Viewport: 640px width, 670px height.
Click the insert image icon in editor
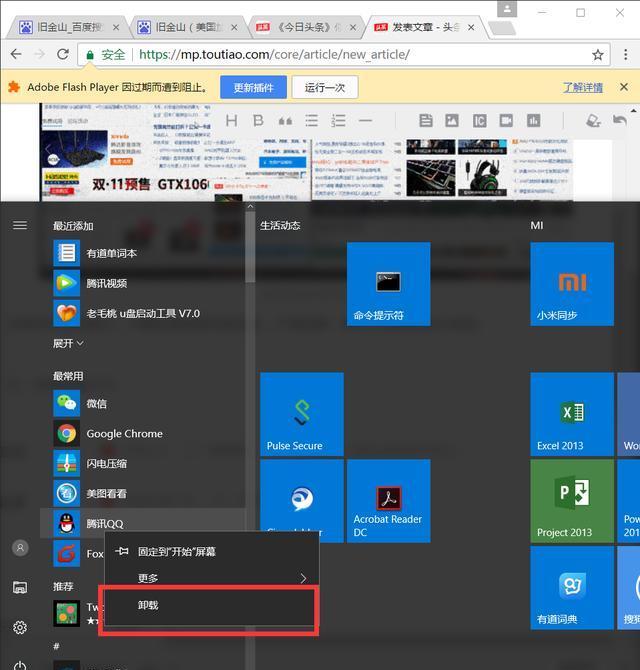pos(452,121)
